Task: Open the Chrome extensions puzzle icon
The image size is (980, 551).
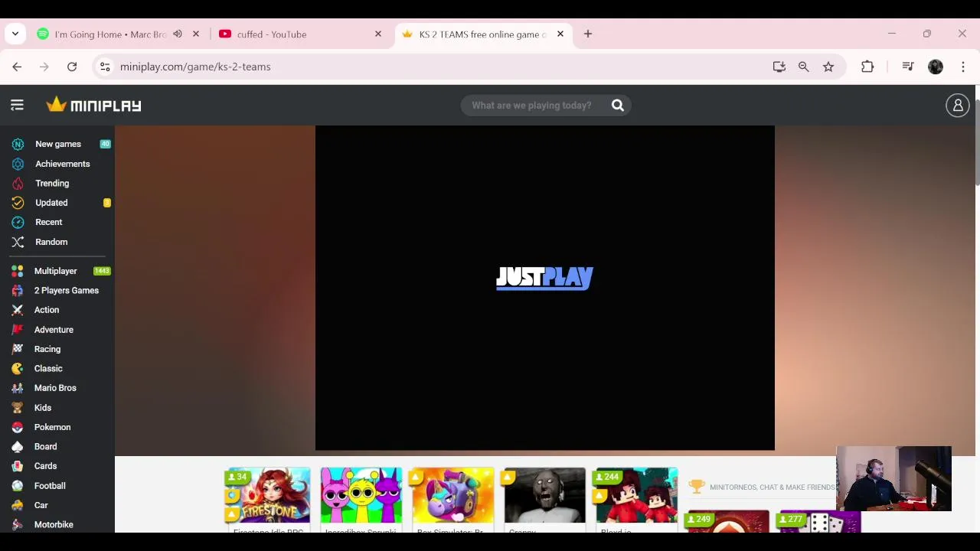Action: click(867, 67)
